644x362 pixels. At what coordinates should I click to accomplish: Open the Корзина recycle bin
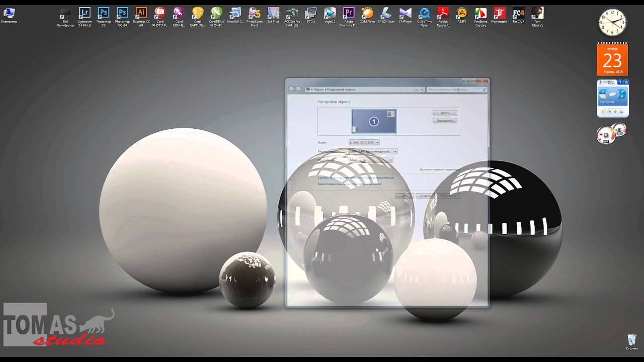(x=632, y=342)
